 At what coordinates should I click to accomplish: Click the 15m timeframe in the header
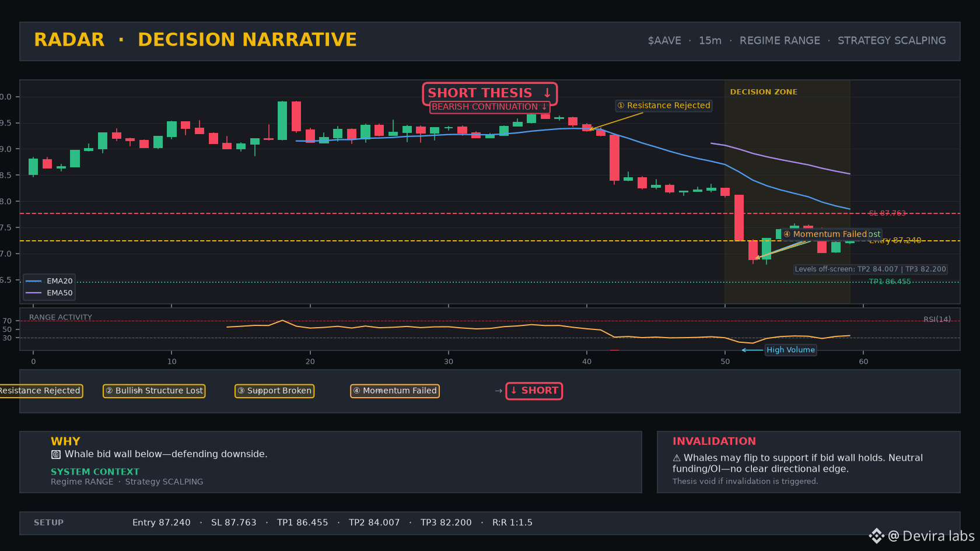pyautogui.click(x=710, y=41)
